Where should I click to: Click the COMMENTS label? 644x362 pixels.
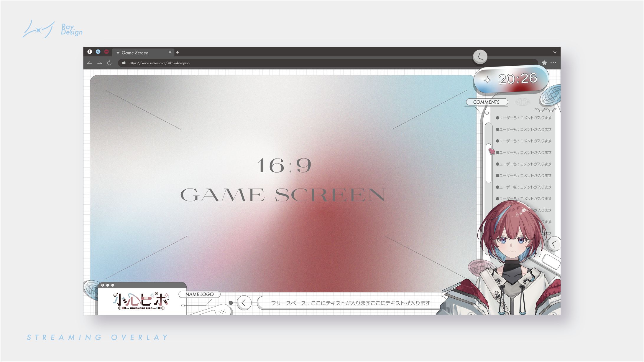pyautogui.click(x=487, y=102)
